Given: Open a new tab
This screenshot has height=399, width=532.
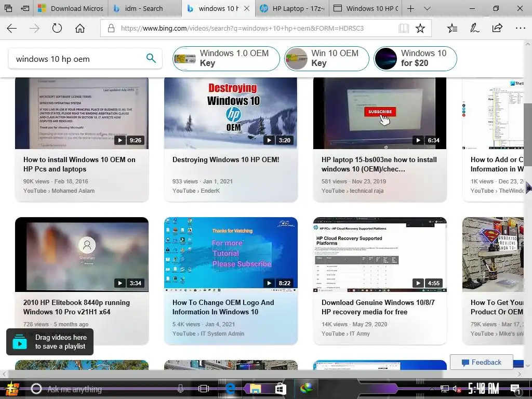Looking at the screenshot, I should pyautogui.click(x=410, y=8).
